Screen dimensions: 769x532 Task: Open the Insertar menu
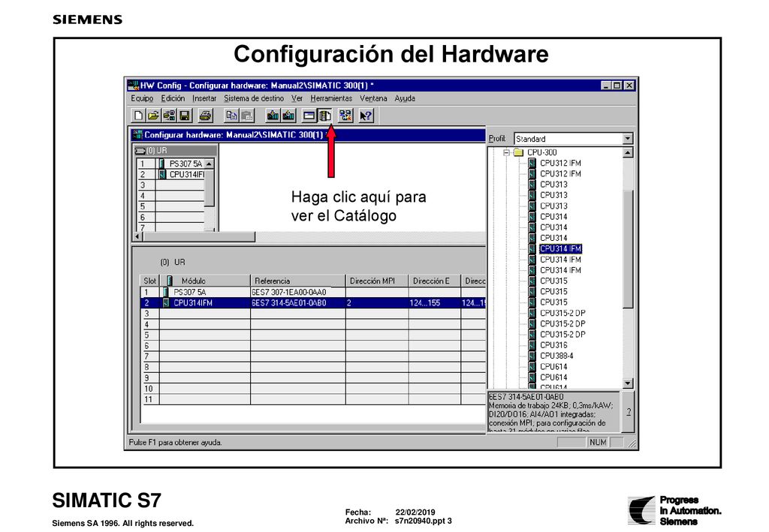coord(204,98)
